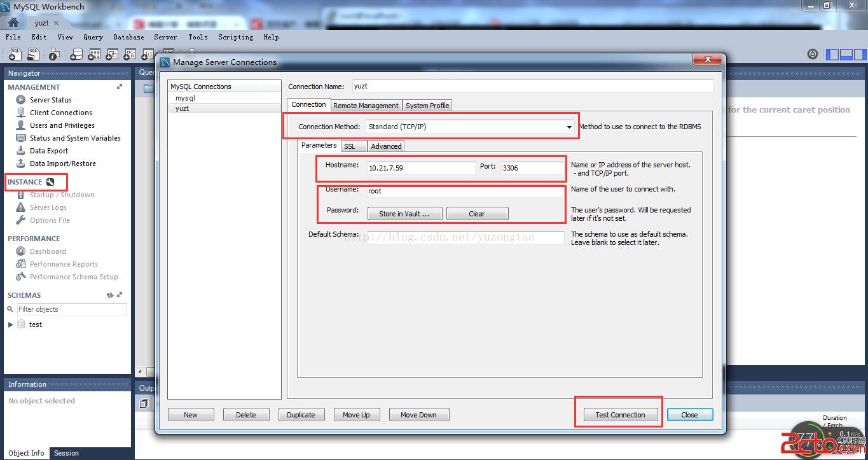The image size is (868, 460).
Task: Select the yuzt connection in list
Action: coord(224,108)
